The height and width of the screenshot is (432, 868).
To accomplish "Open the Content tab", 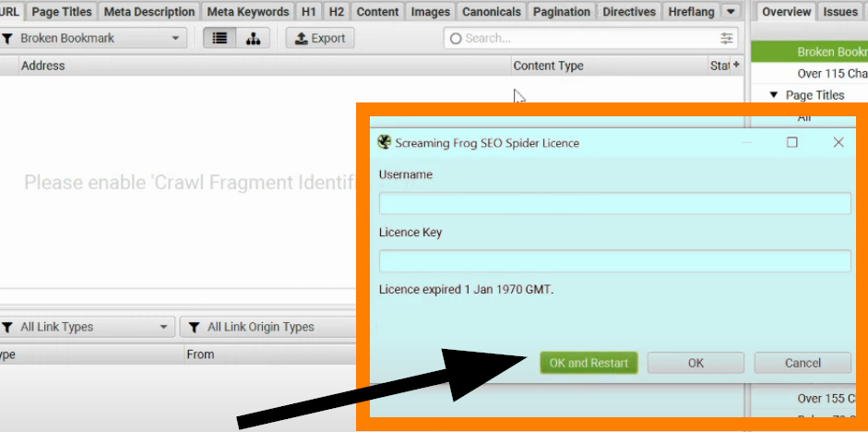I will click(377, 12).
